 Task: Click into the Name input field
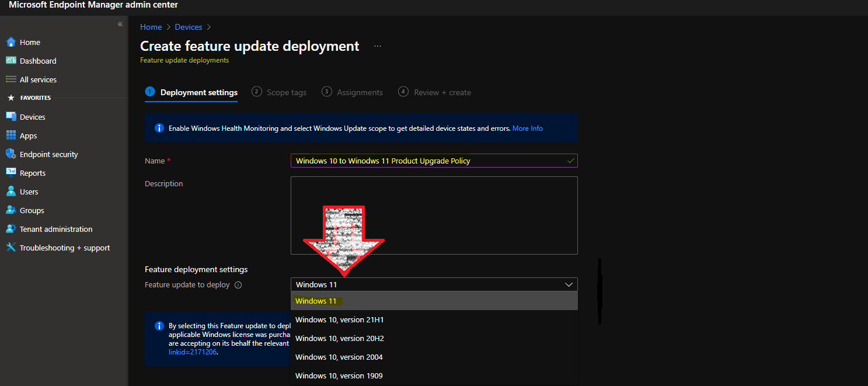(x=434, y=161)
